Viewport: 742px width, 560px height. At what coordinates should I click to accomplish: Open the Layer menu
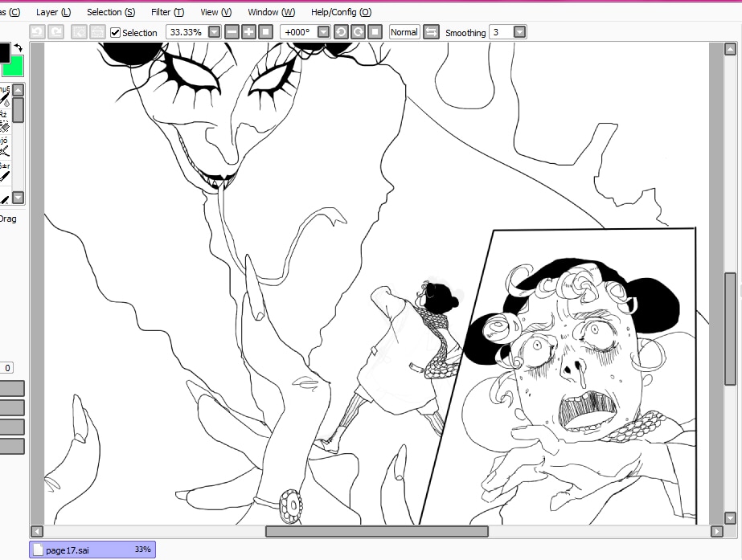53,12
